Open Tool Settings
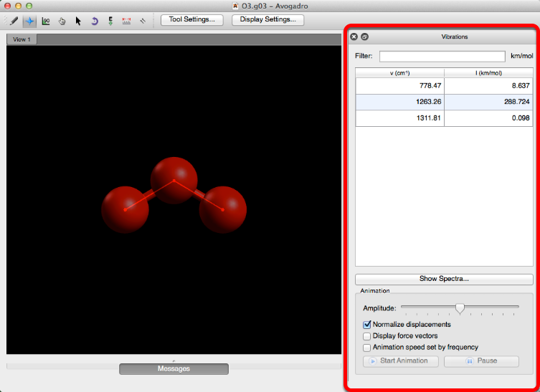The height and width of the screenshot is (392, 540). (191, 19)
